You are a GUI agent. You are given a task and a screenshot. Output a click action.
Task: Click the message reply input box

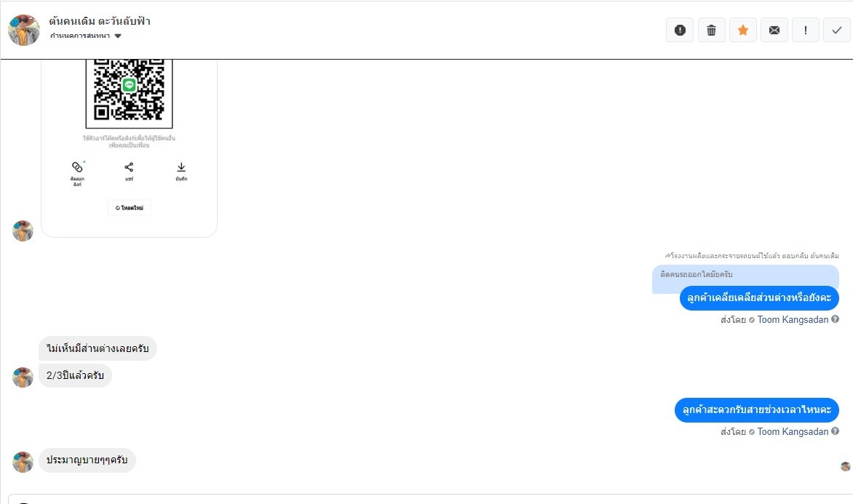(429, 500)
